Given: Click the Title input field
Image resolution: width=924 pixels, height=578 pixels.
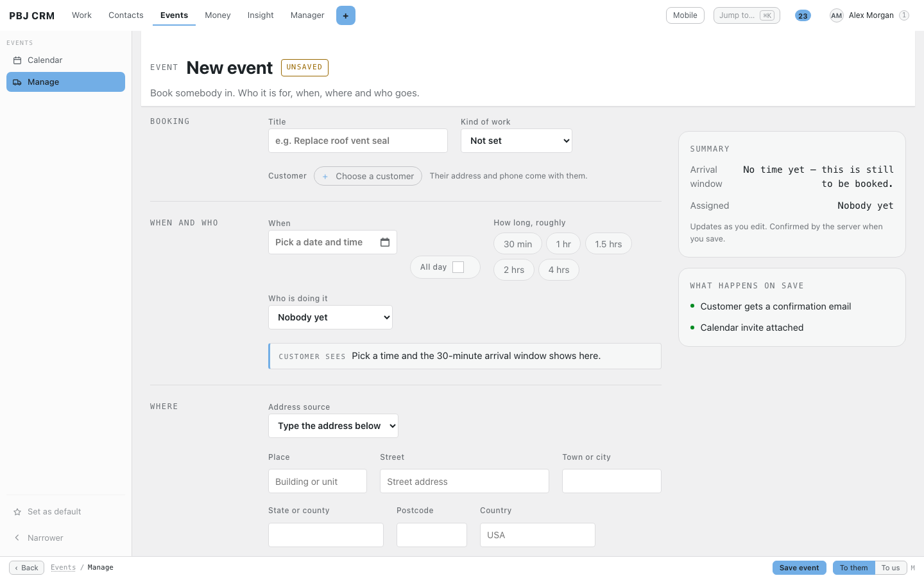Looking at the screenshot, I should (x=358, y=141).
